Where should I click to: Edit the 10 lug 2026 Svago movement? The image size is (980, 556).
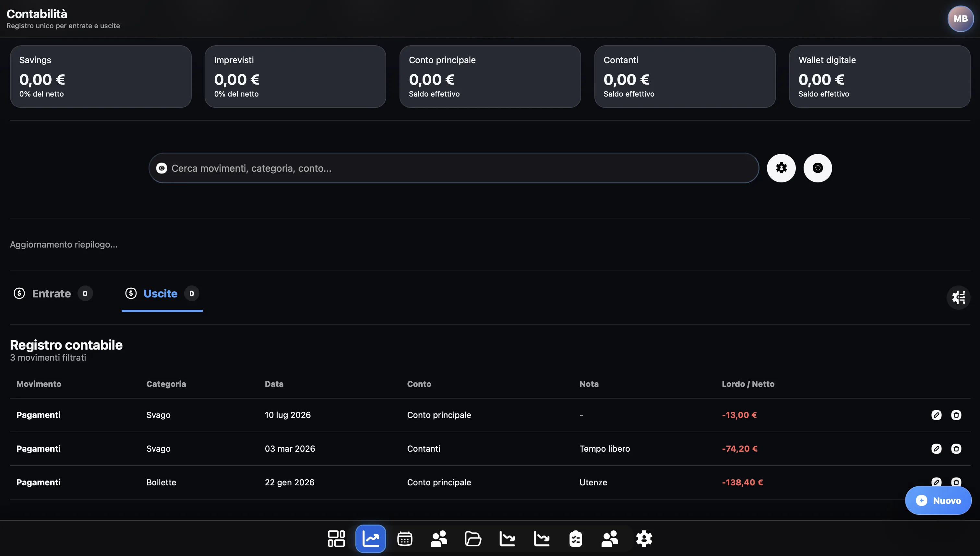[x=937, y=415]
